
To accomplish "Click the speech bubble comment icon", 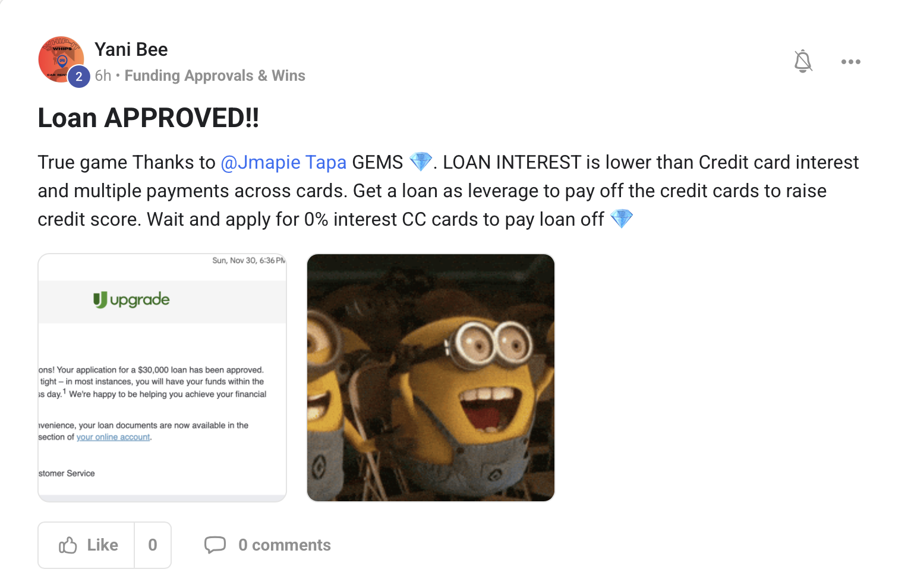I will click(215, 545).
